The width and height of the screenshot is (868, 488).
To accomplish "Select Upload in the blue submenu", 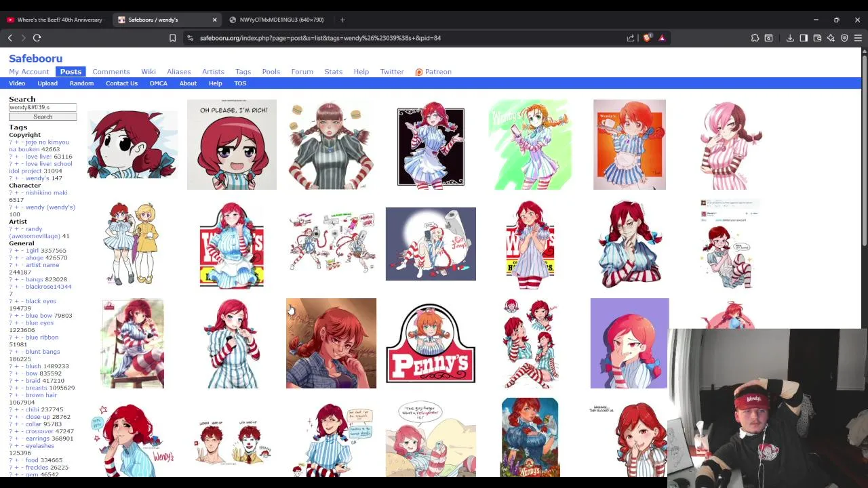I will (47, 83).
